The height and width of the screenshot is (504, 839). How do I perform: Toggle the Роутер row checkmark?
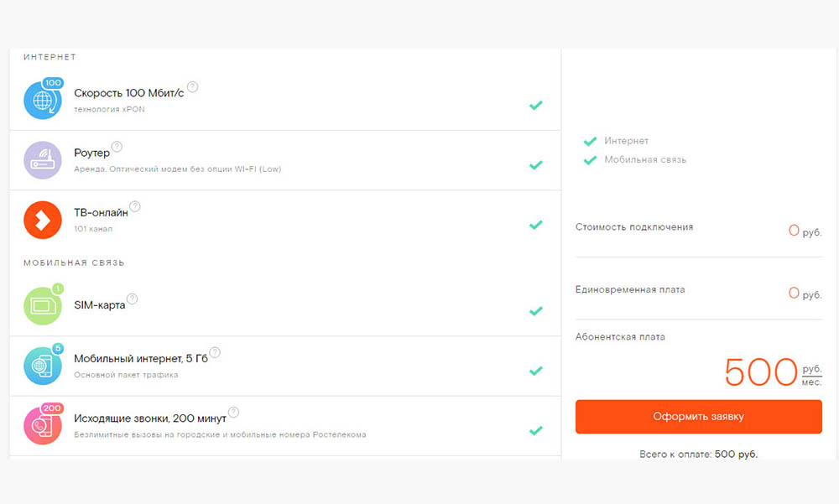[536, 165]
